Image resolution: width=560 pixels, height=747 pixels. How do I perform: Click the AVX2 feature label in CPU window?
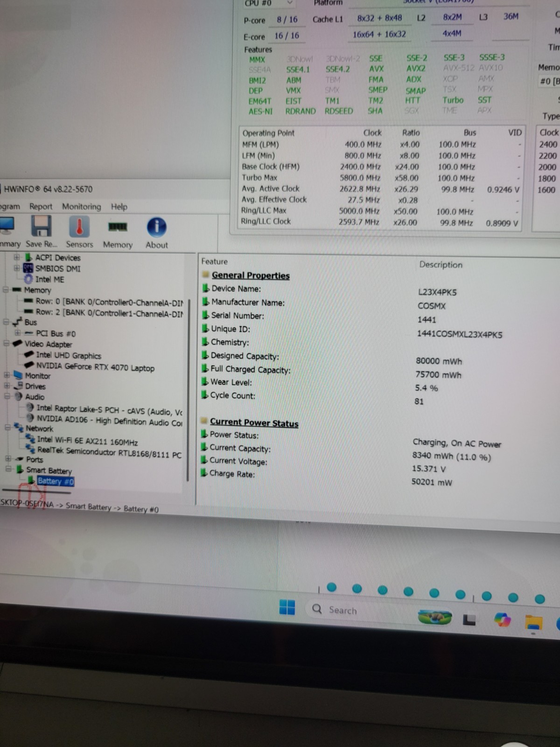tap(415, 68)
